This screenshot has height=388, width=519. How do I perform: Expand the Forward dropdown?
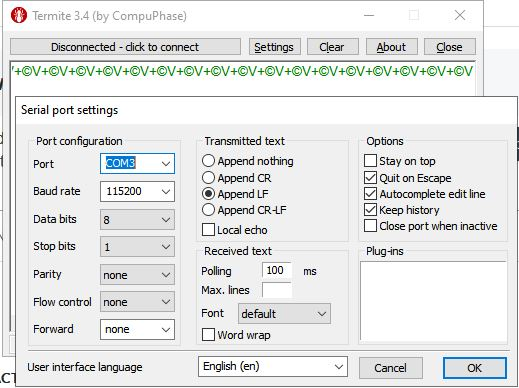[x=137, y=329]
